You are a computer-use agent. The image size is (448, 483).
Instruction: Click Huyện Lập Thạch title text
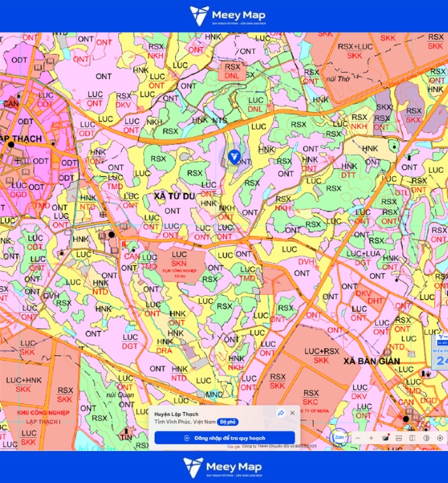point(176,414)
